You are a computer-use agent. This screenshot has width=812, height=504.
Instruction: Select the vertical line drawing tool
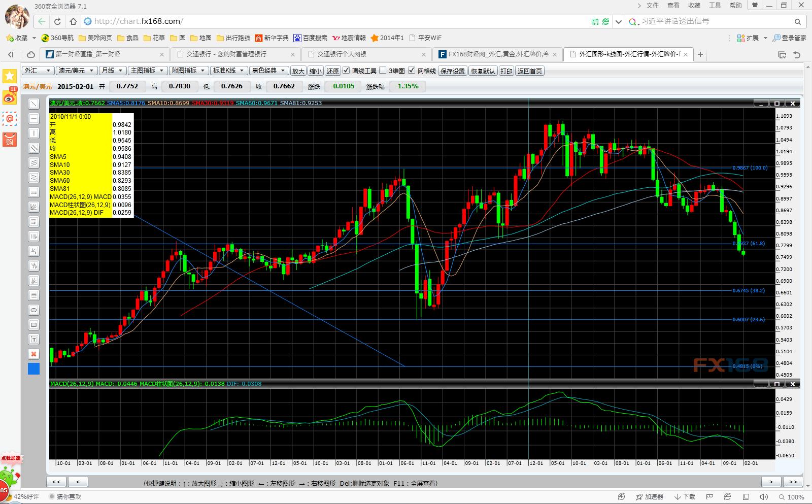(x=33, y=133)
